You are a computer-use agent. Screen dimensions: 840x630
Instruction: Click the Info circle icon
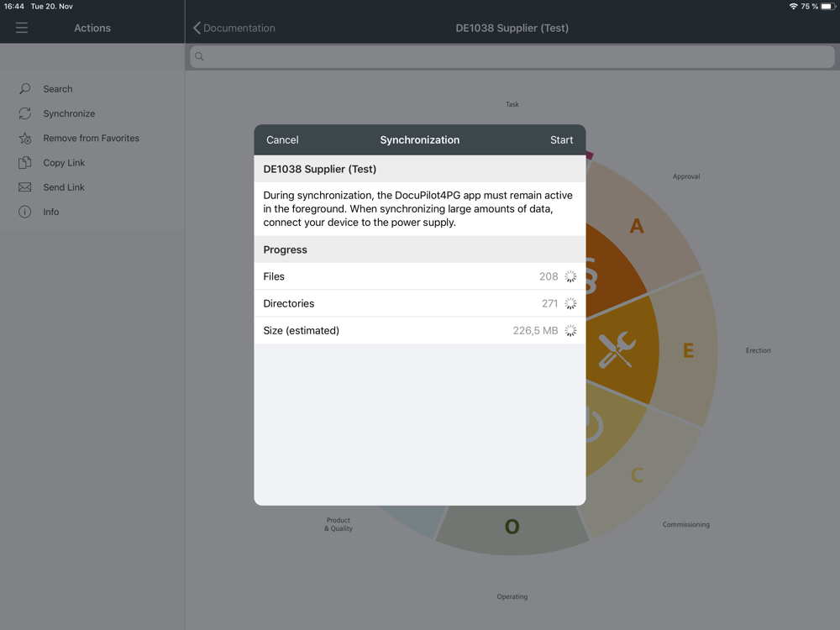point(24,212)
